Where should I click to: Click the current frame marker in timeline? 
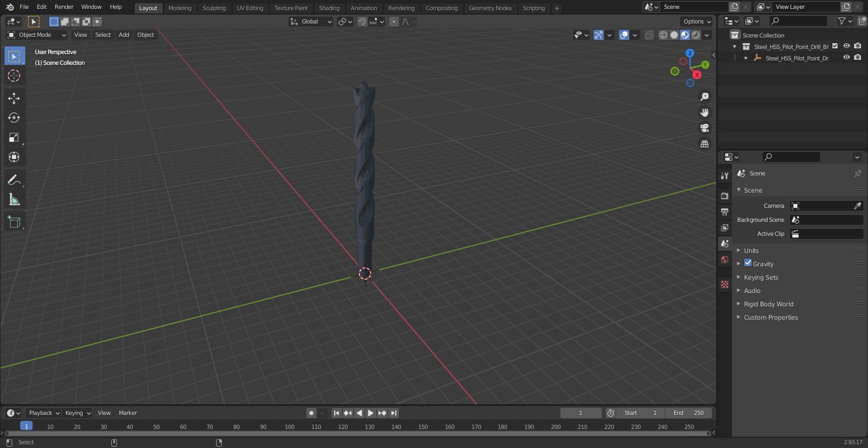(x=26, y=426)
